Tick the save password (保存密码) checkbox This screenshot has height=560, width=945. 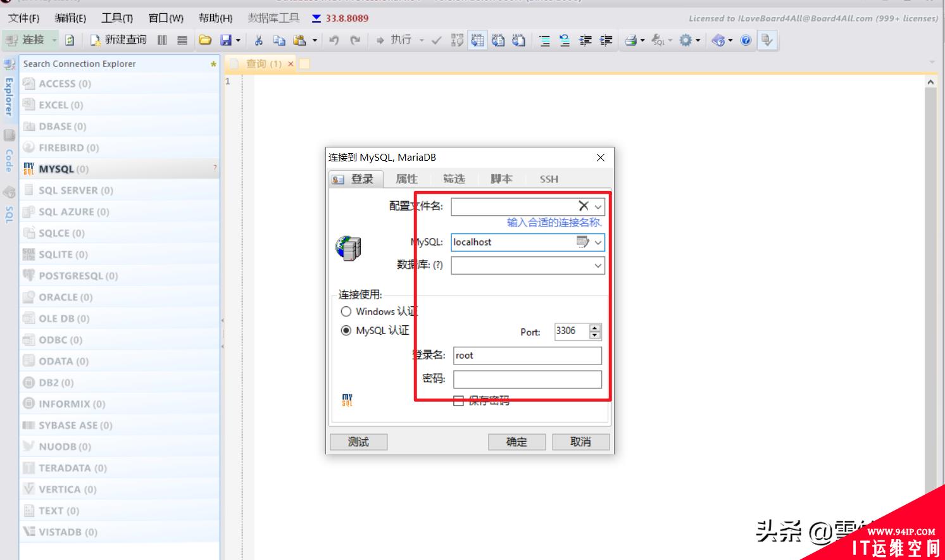458,401
